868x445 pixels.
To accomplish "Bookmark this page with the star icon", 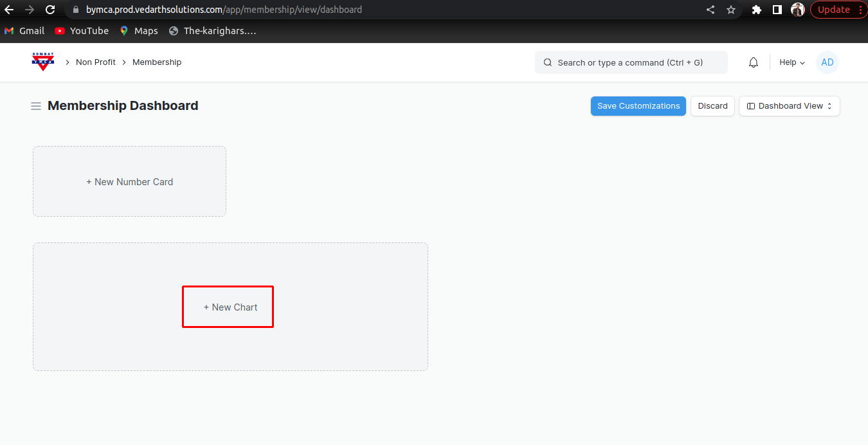I will pos(731,10).
